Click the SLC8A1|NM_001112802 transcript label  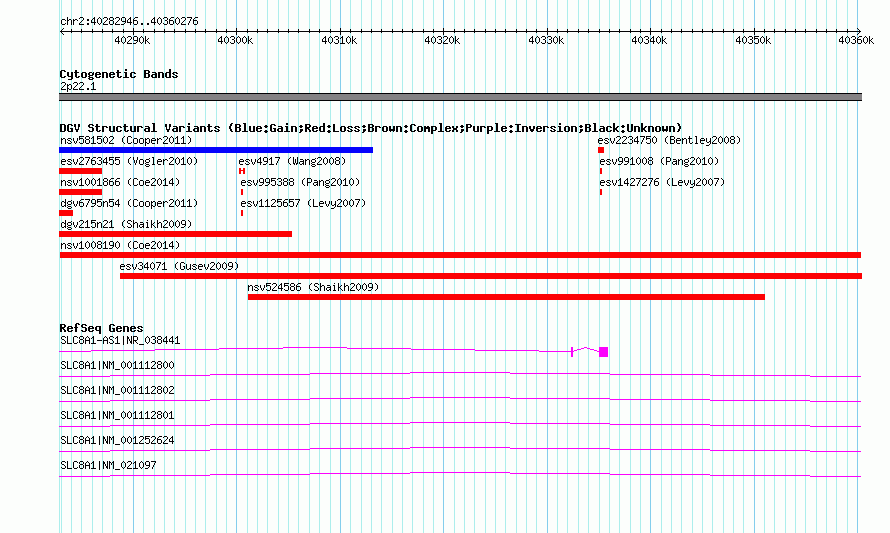pos(117,391)
